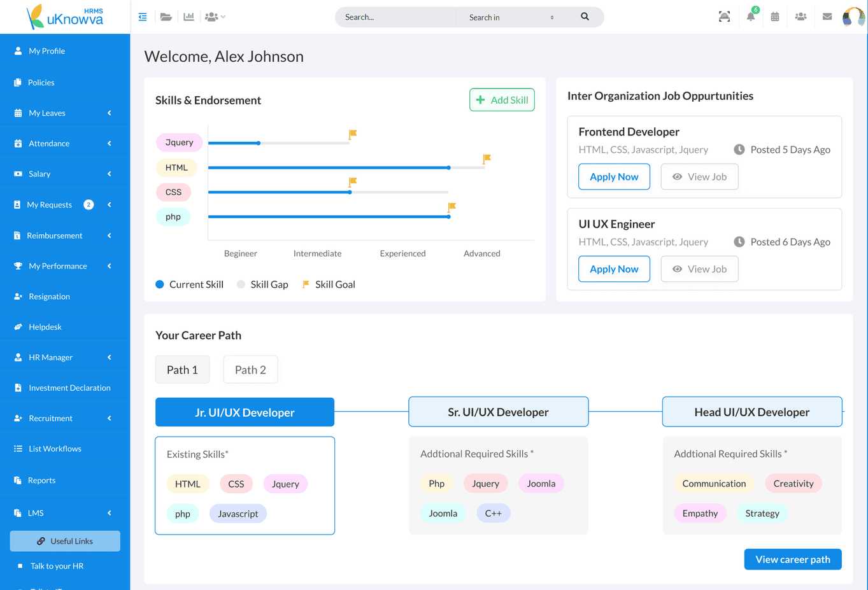Image resolution: width=868 pixels, height=590 pixels.
Task: Open the notifications bell with badge 6
Action: click(x=750, y=17)
